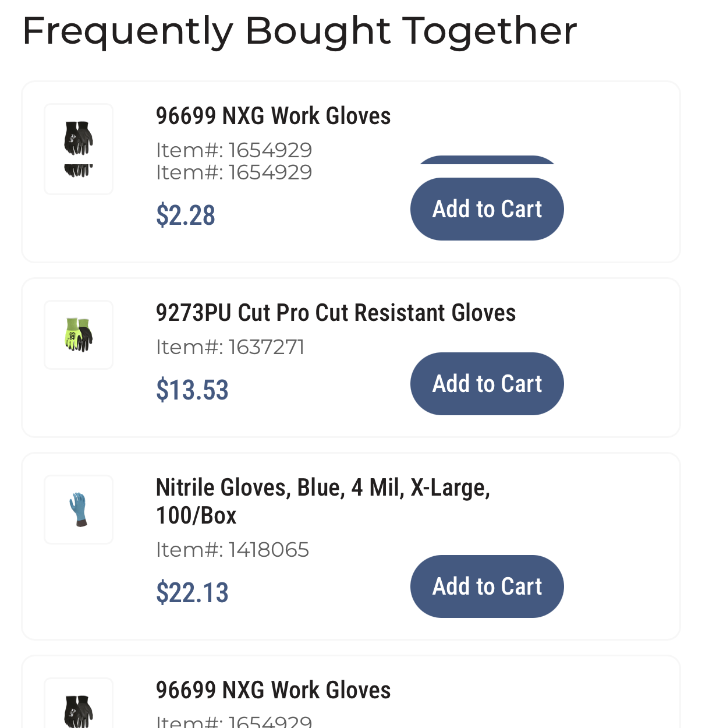The height and width of the screenshot is (728, 702).
Task: Add the Nitrile Gloves box to cart
Action: (x=487, y=586)
